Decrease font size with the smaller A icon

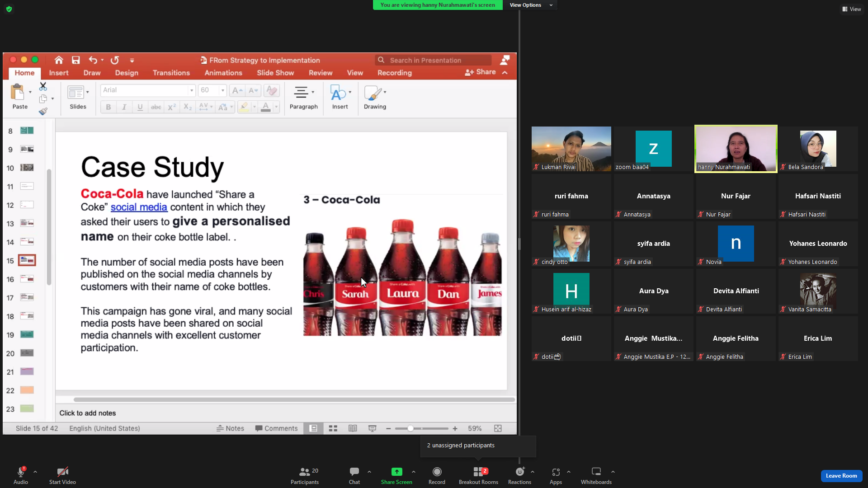click(x=254, y=90)
